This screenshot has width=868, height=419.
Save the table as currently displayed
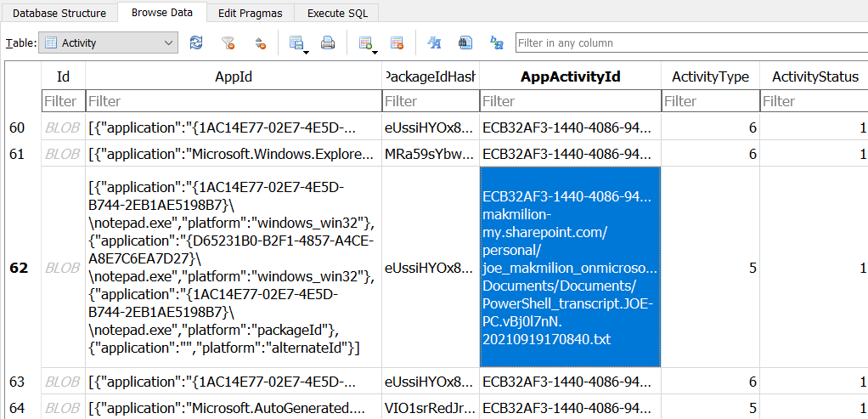[296, 42]
